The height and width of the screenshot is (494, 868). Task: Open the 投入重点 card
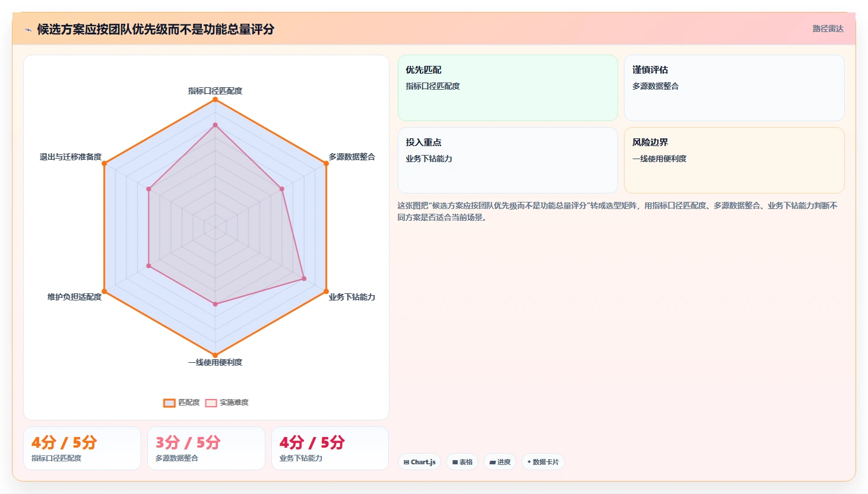(x=508, y=160)
